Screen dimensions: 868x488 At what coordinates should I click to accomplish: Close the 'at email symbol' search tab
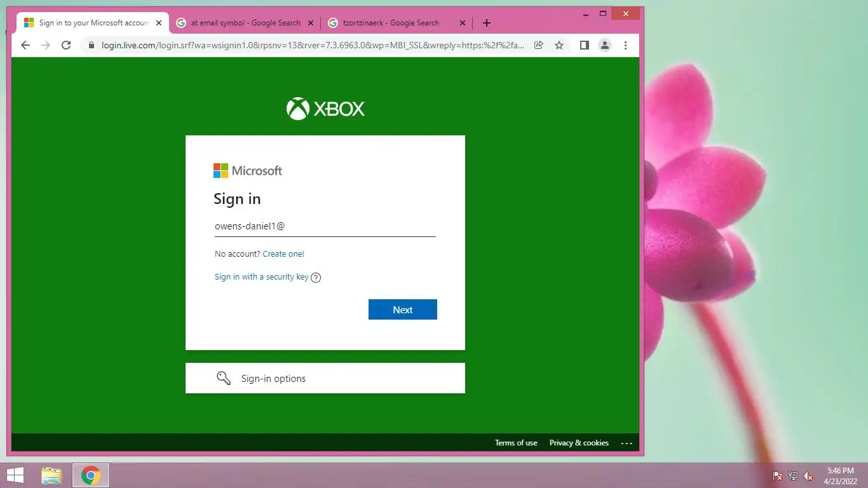pos(311,23)
